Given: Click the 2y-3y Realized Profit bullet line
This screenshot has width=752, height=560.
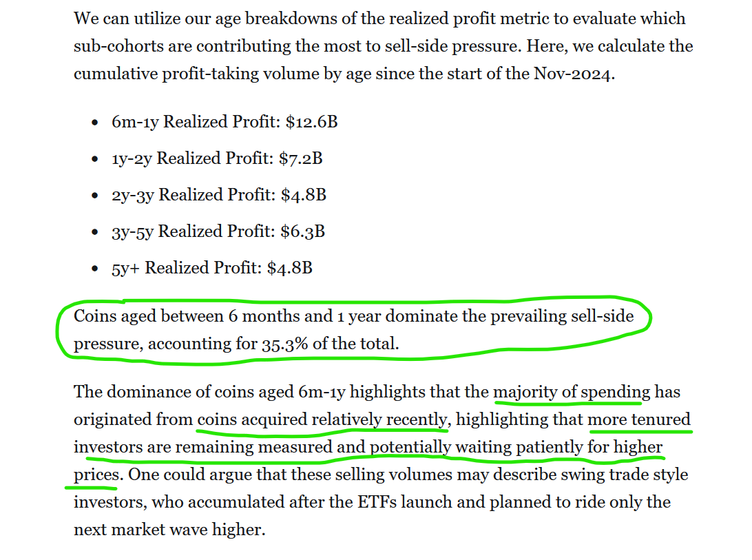Looking at the screenshot, I should click(x=219, y=195).
